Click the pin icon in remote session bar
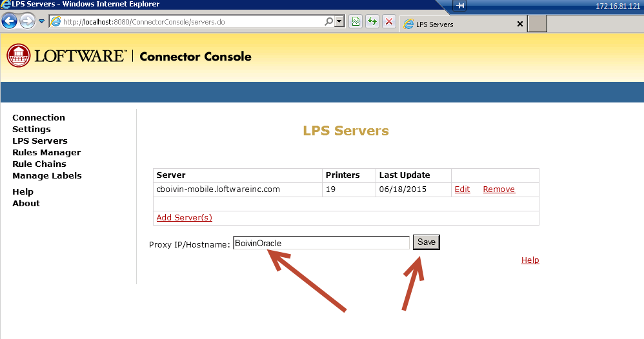The height and width of the screenshot is (339, 644). click(x=460, y=6)
